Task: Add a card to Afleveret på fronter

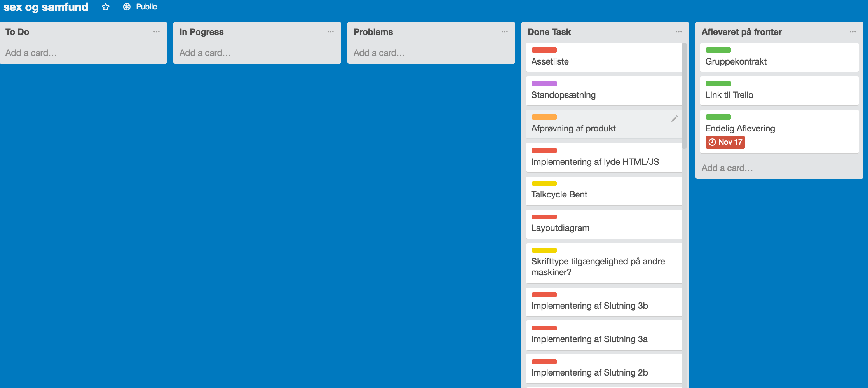Action: tap(727, 168)
